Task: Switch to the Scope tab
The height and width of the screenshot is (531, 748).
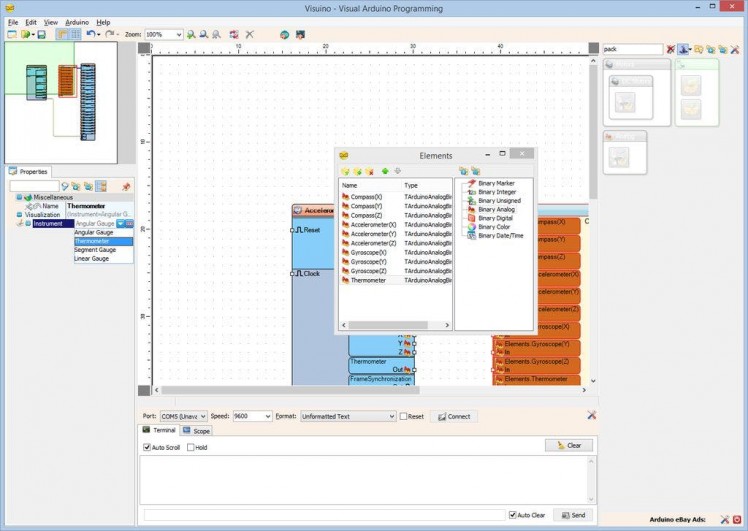Action: point(197,431)
